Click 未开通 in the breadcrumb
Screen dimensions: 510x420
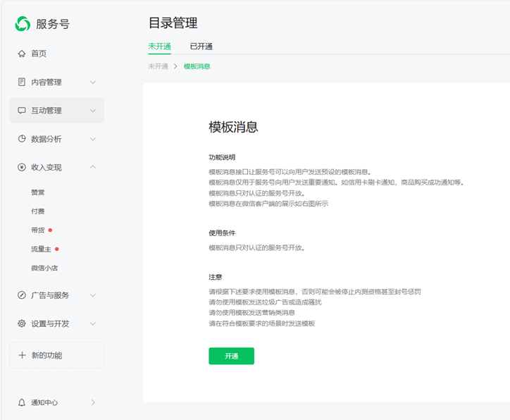(x=158, y=66)
